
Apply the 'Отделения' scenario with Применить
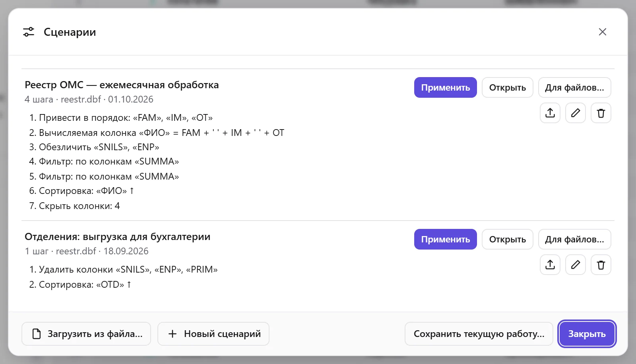point(446,239)
